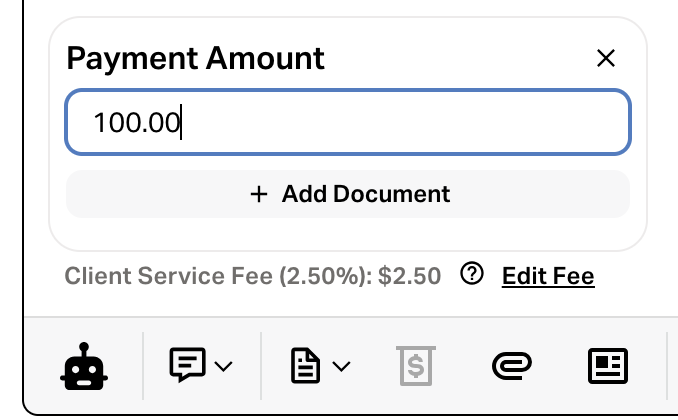Click the $2.50 fee amount text
The height and width of the screenshot is (420, 678).
(410, 276)
